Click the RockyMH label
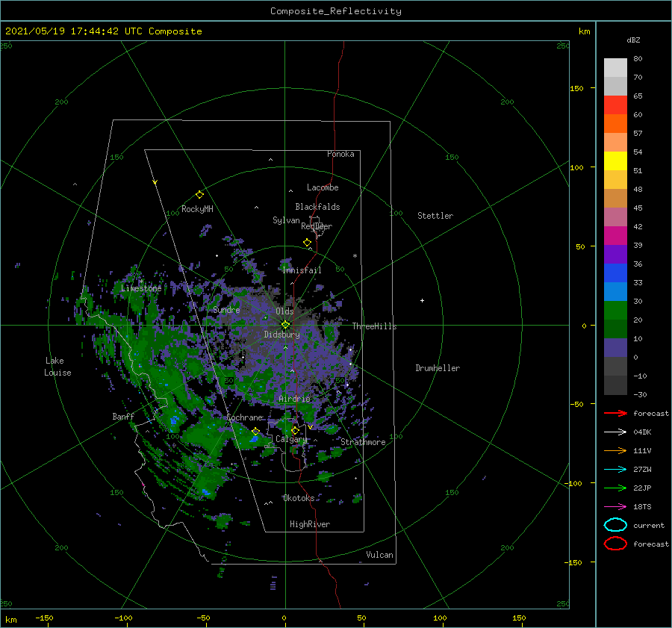The width and height of the screenshot is (672, 628). coord(197,209)
